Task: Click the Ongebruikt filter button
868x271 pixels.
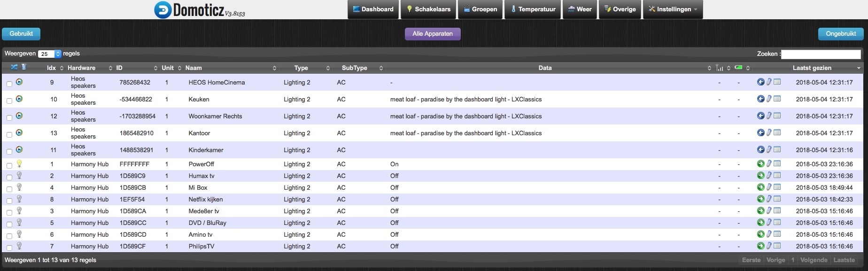Action: pyautogui.click(x=841, y=34)
